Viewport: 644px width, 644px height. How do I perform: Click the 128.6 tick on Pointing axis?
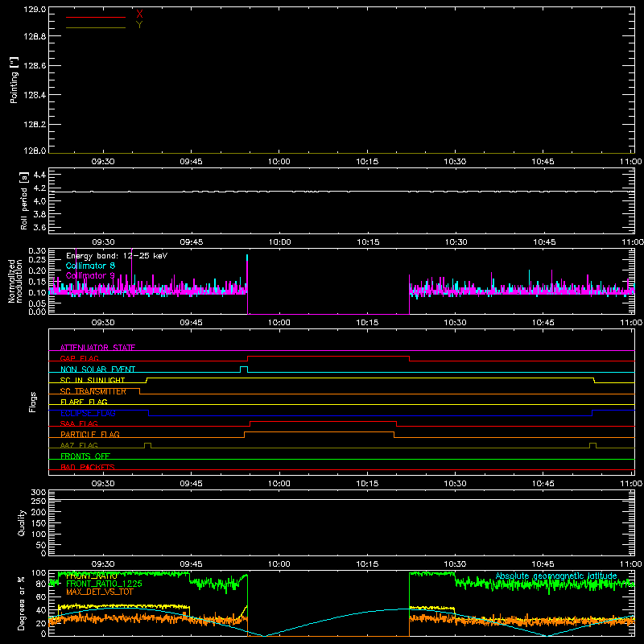tap(35, 66)
